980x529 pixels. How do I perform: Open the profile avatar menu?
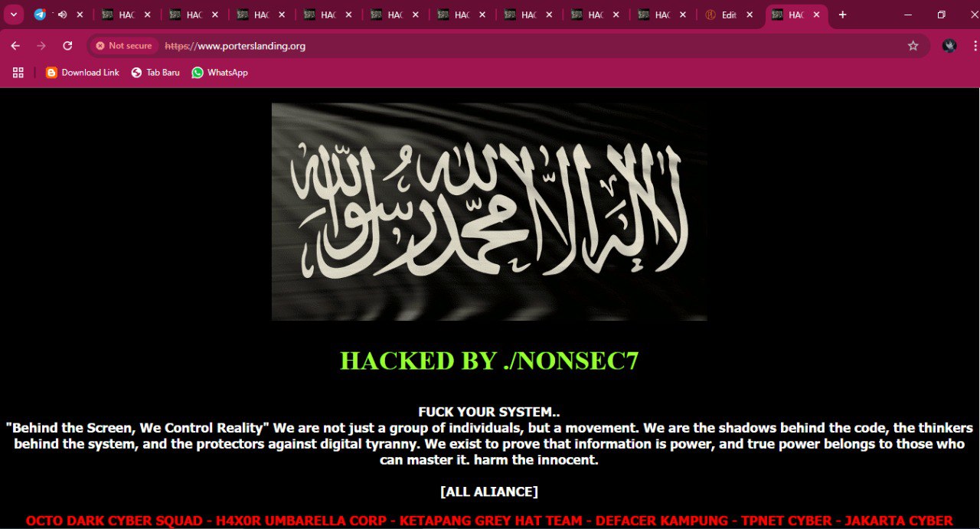(x=949, y=46)
